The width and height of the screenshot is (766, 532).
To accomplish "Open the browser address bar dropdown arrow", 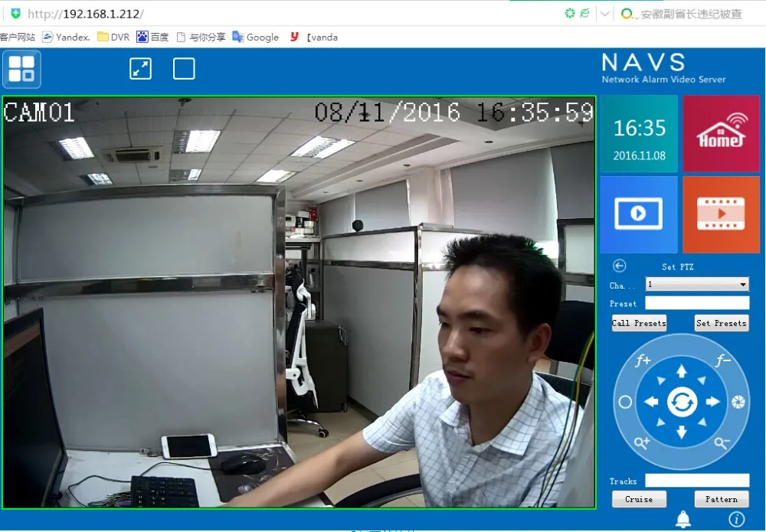I will click(x=605, y=14).
